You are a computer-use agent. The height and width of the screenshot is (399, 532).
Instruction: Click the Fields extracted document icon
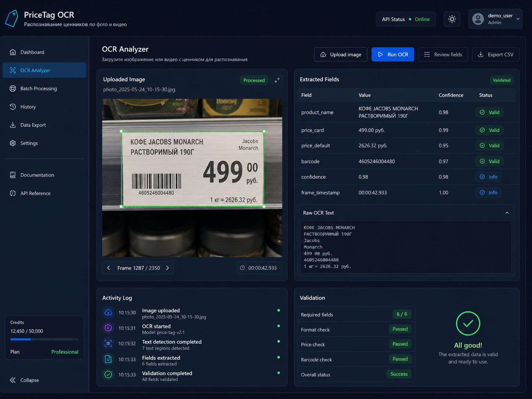108,359
